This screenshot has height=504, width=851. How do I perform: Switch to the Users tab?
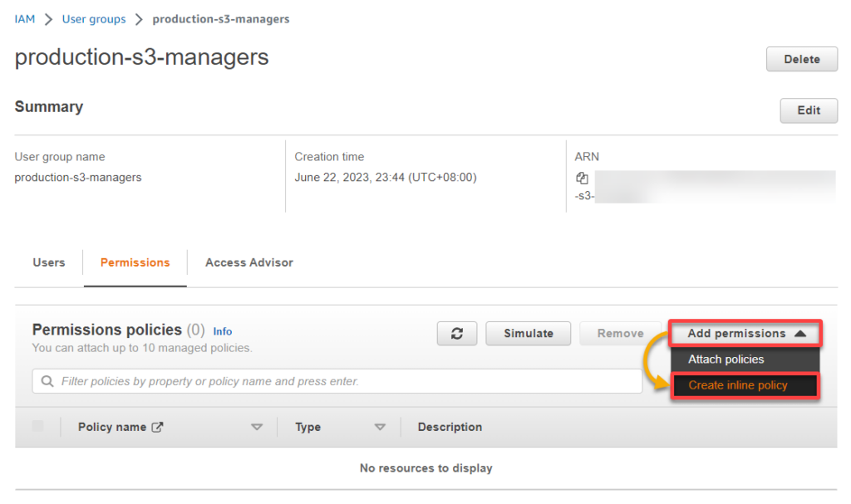[48, 262]
